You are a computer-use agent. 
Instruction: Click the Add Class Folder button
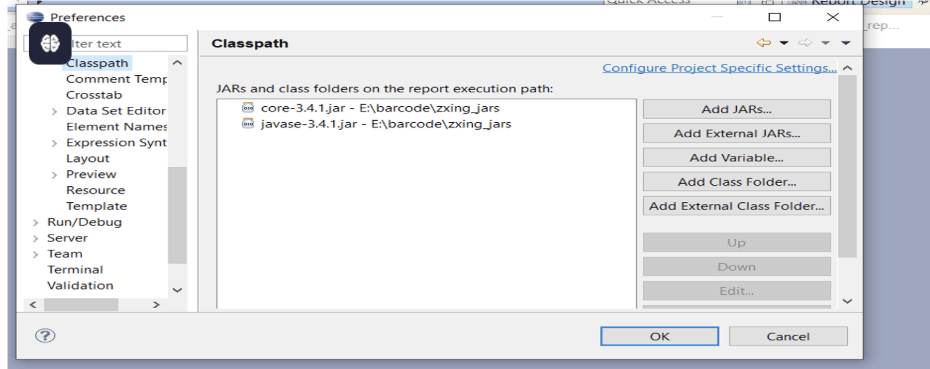pos(737,182)
